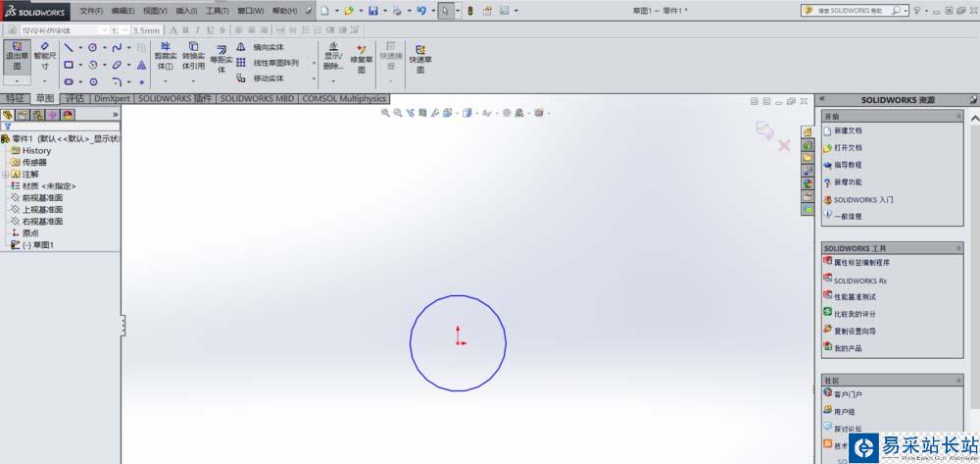Viewport: 980px width, 464px height.
Task: Select the Line sketch tool
Action: [x=69, y=47]
